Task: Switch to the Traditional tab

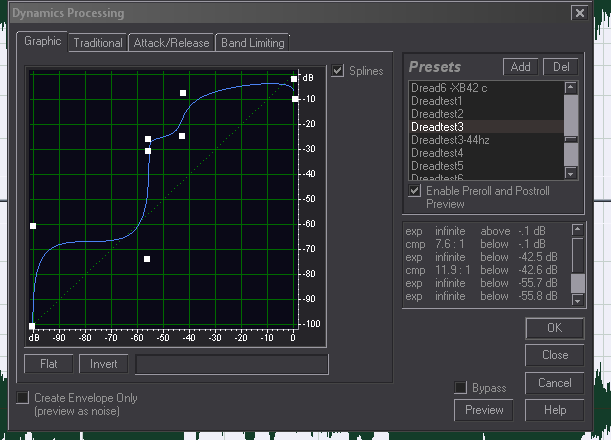Action: pyautogui.click(x=98, y=43)
